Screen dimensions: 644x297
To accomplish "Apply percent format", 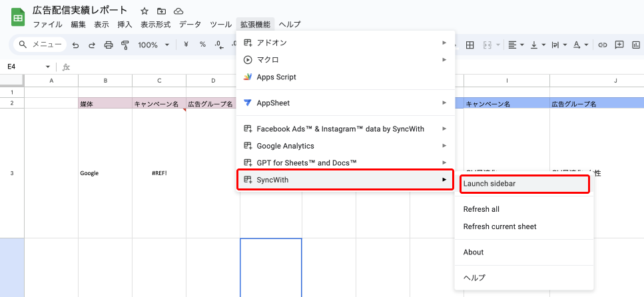I will (x=202, y=45).
